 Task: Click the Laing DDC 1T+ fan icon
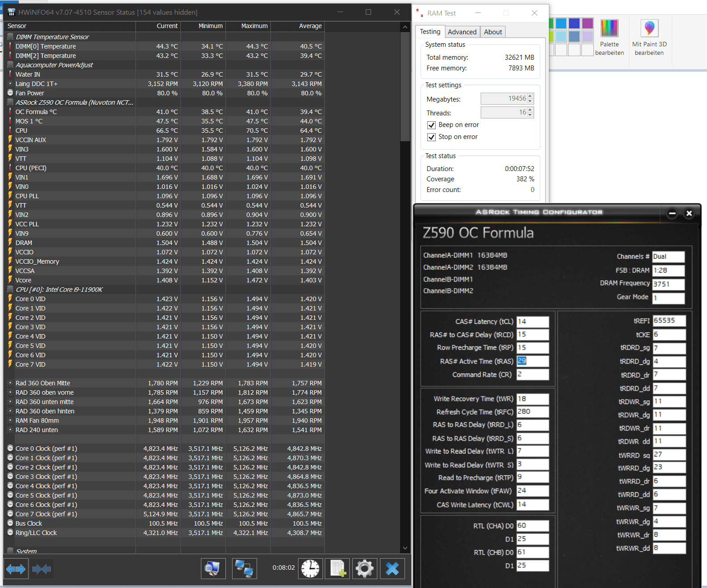(x=10, y=84)
